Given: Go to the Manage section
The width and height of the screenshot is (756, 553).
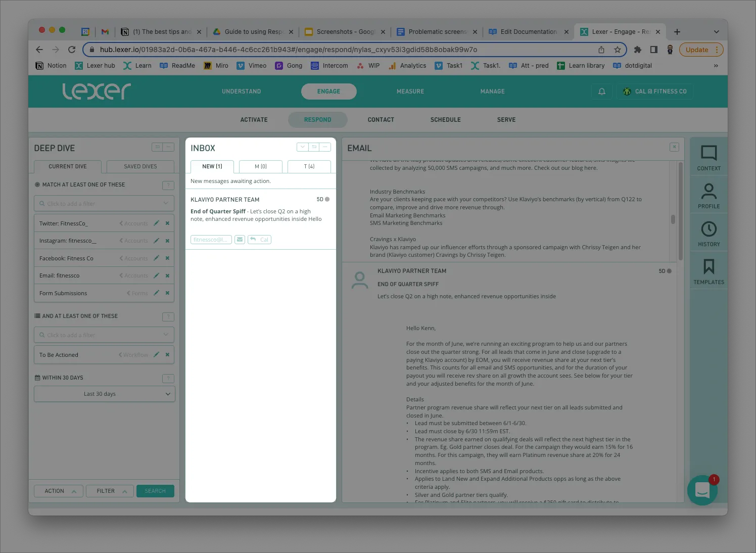Looking at the screenshot, I should pyautogui.click(x=493, y=91).
